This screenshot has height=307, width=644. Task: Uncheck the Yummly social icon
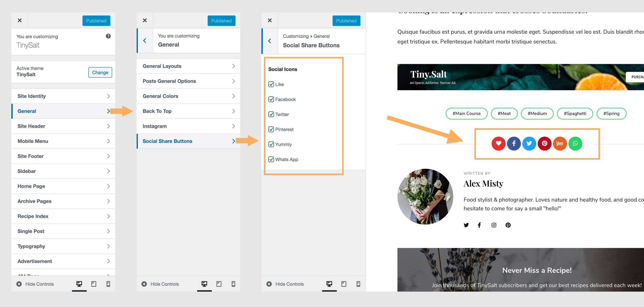(271, 144)
